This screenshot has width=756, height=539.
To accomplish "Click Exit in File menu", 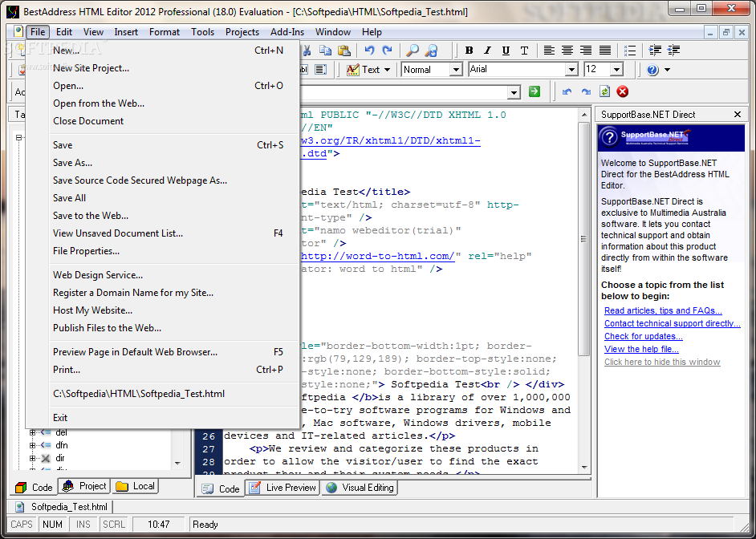I will click(162, 418).
